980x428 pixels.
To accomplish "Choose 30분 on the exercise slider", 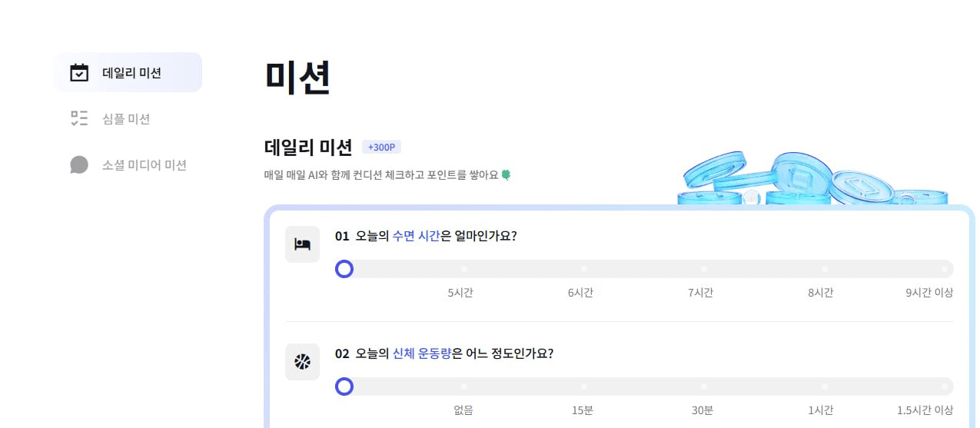I will (x=704, y=387).
